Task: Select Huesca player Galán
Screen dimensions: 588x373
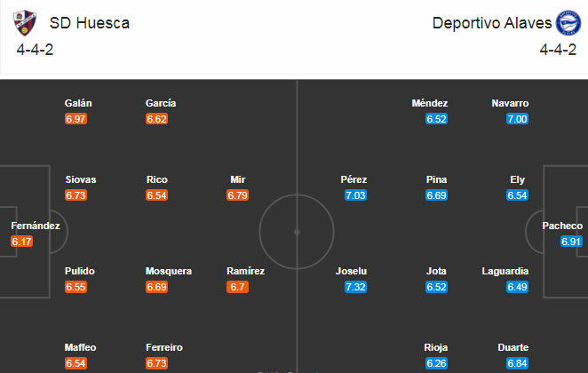Action: click(78, 103)
